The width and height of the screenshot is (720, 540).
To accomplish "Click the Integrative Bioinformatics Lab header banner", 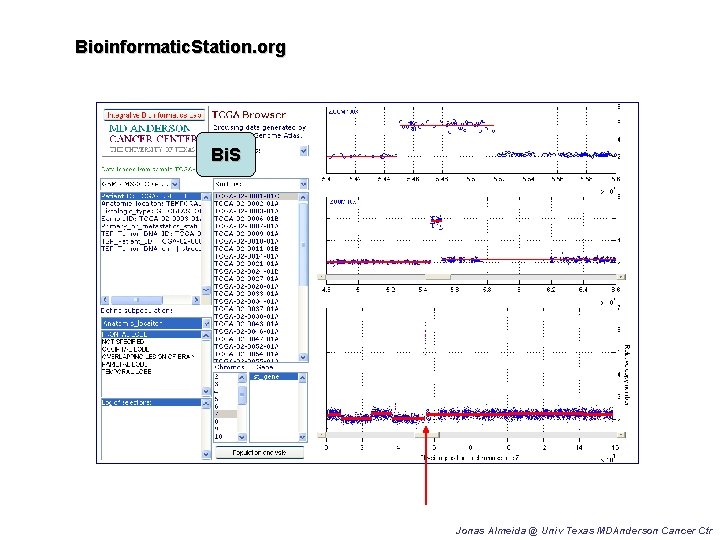I will click(x=154, y=115).
